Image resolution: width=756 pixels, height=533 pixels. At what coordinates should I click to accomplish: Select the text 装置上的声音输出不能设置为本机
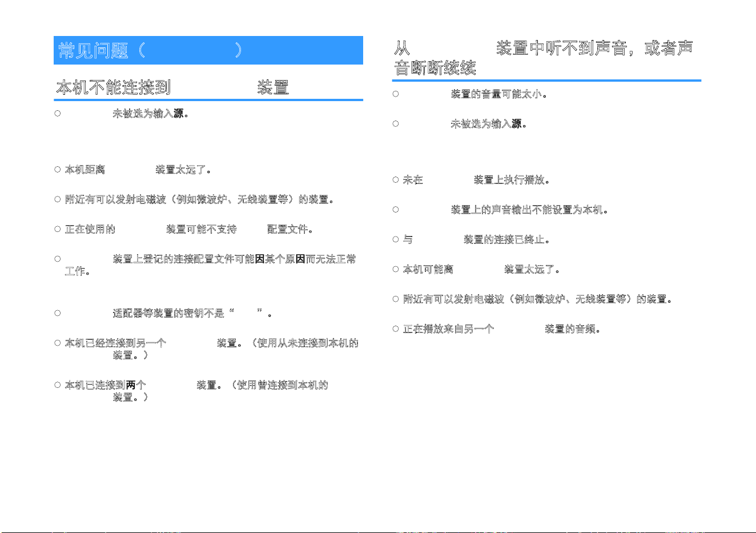point(529,210)
